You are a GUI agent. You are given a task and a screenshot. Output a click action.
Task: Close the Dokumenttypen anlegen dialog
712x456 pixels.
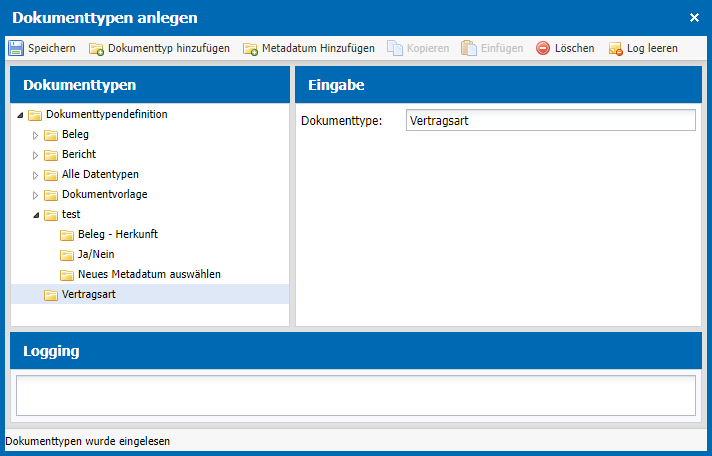point(694,18)
